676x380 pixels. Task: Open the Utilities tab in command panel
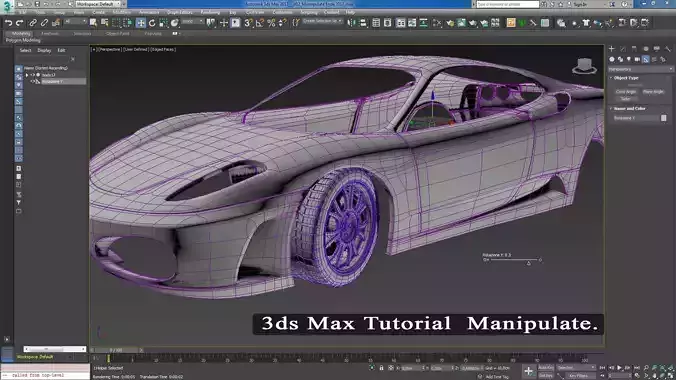pos(668,49)
